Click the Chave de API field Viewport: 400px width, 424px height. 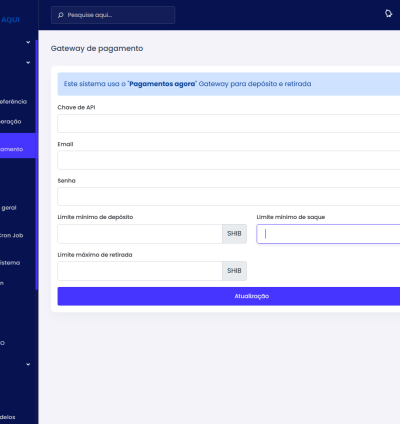229,123
